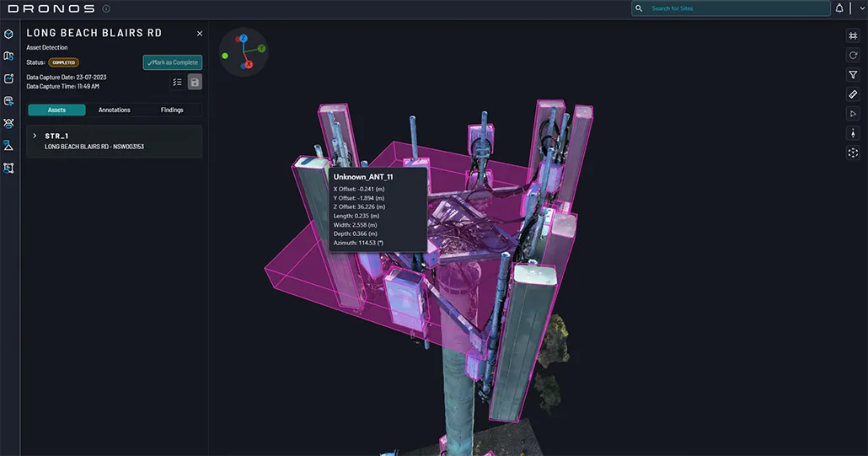Image resolution: width=868 pixels, height=456 pixels.
Task: Click the Z axis on orientation gizmo
Action: point(244,39)
